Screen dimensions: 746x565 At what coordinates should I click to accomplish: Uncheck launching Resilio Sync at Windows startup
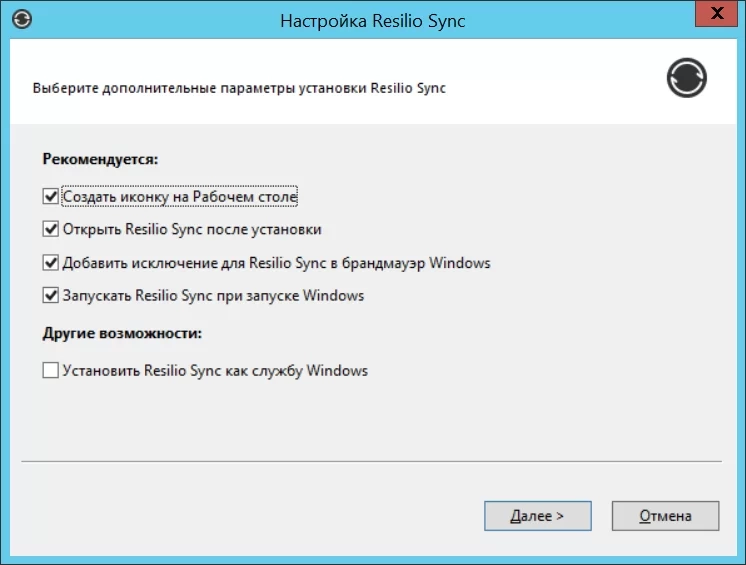(x=51, y=296)
